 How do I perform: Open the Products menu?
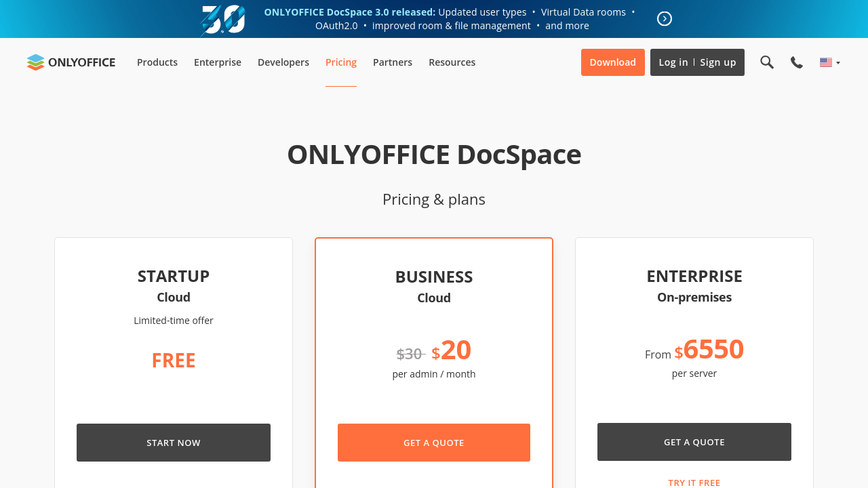tap(157, 62)
